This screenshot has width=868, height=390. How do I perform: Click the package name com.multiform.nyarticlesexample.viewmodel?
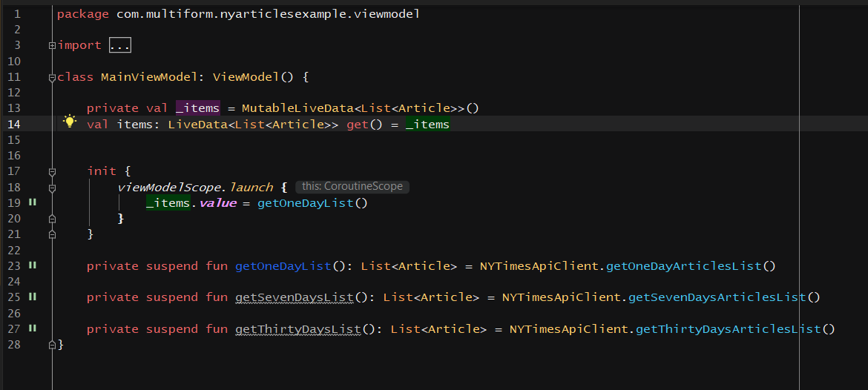(x=268, y=14)
